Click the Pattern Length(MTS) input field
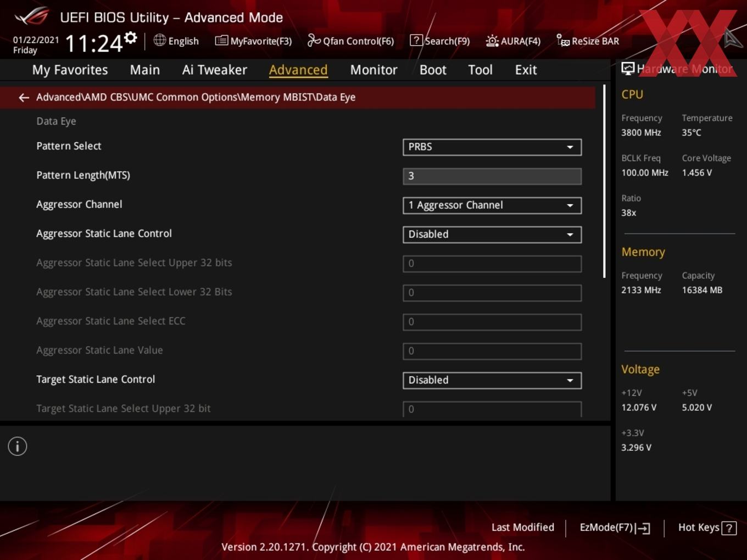This screenshot has height=560, width=747. click(492, 176)
